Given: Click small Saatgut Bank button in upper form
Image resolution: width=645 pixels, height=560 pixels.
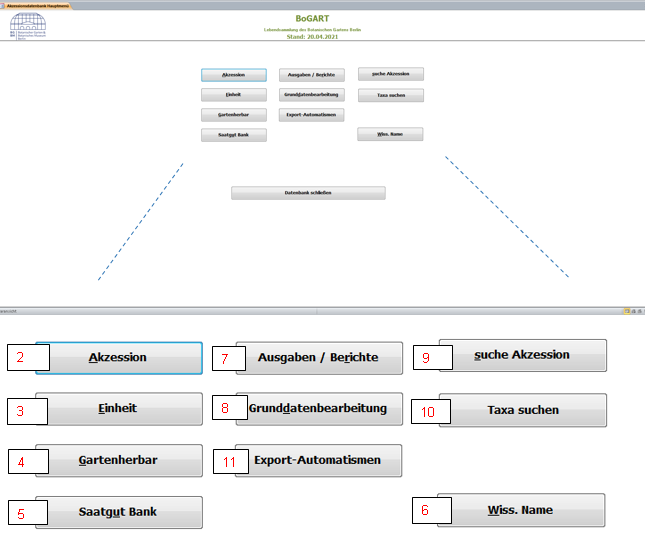Looking at the screenshot, I should (233, 135).
